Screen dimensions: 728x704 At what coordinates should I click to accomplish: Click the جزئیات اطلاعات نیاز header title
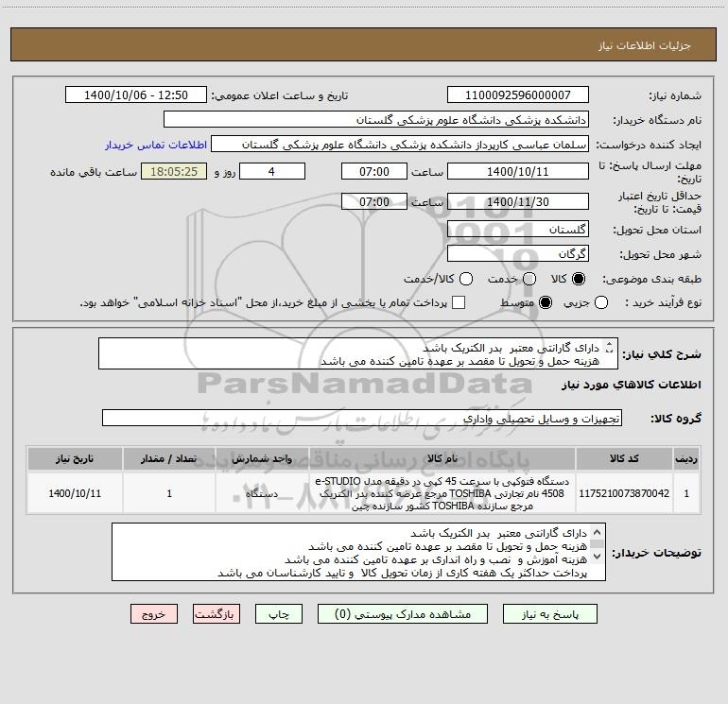[x=645, y=45]
